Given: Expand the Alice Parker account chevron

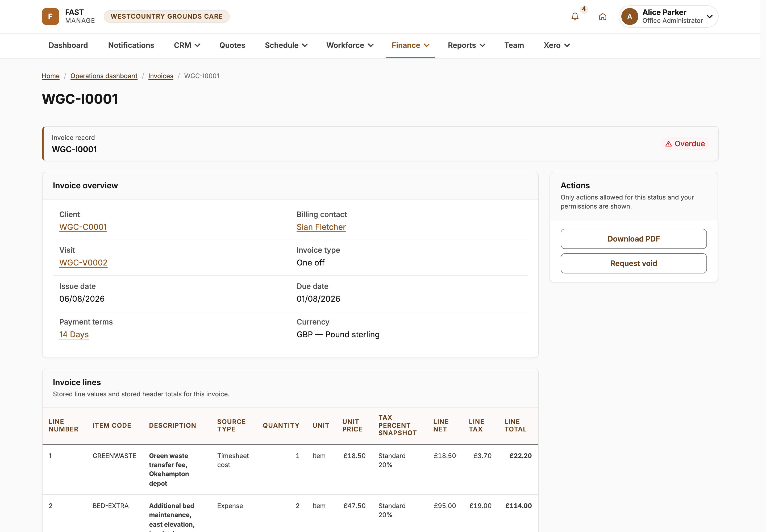Looking at the screenshot, I should (710, 16).
